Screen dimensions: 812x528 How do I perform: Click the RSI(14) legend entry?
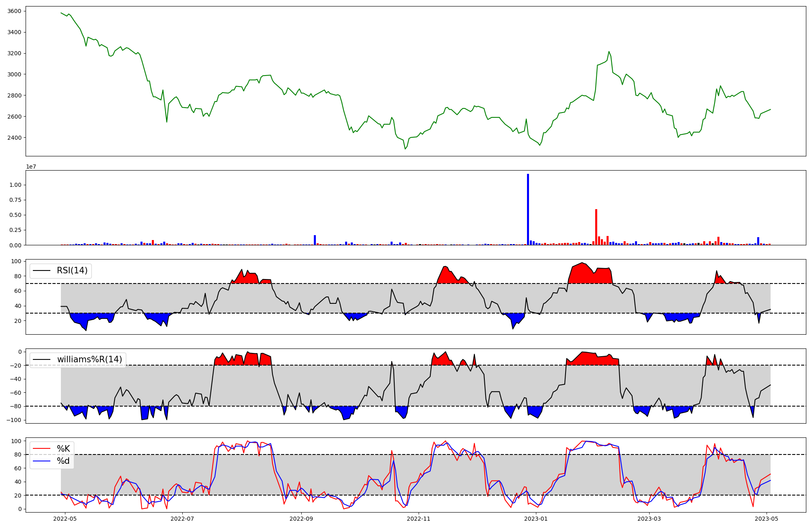[x=72, y=270]
